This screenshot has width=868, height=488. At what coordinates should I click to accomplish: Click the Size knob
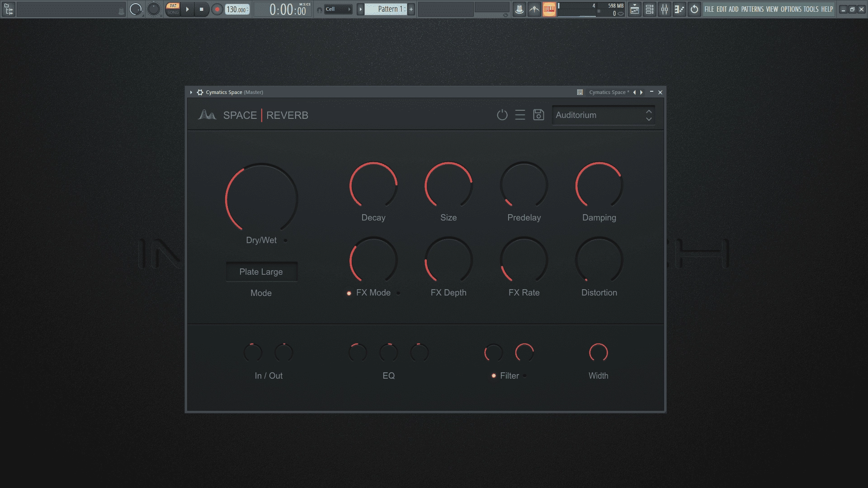tap(448, 185)
